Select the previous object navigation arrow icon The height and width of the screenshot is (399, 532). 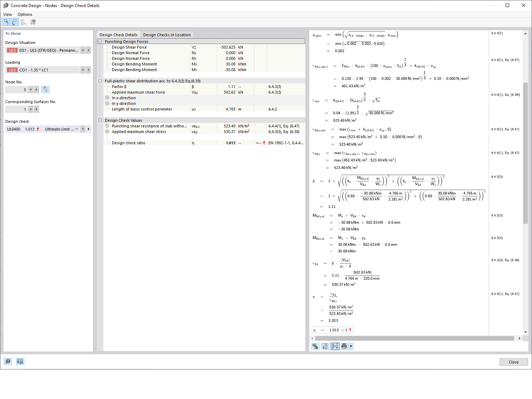coord(6,22)
